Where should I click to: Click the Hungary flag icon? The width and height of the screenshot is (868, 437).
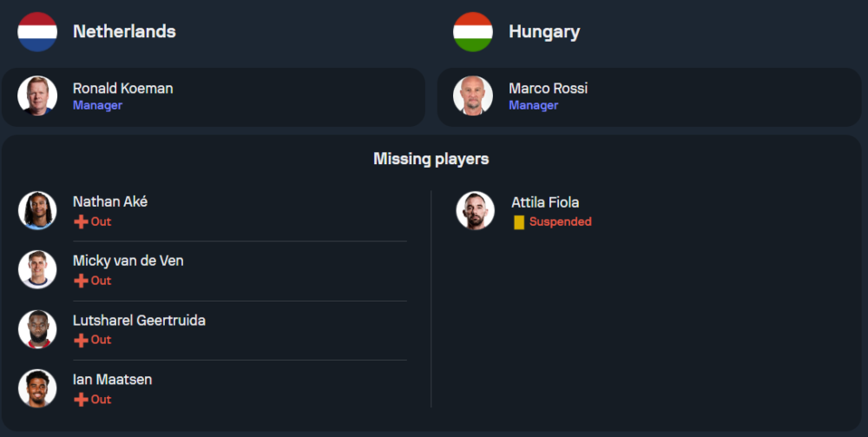(473, 32)
